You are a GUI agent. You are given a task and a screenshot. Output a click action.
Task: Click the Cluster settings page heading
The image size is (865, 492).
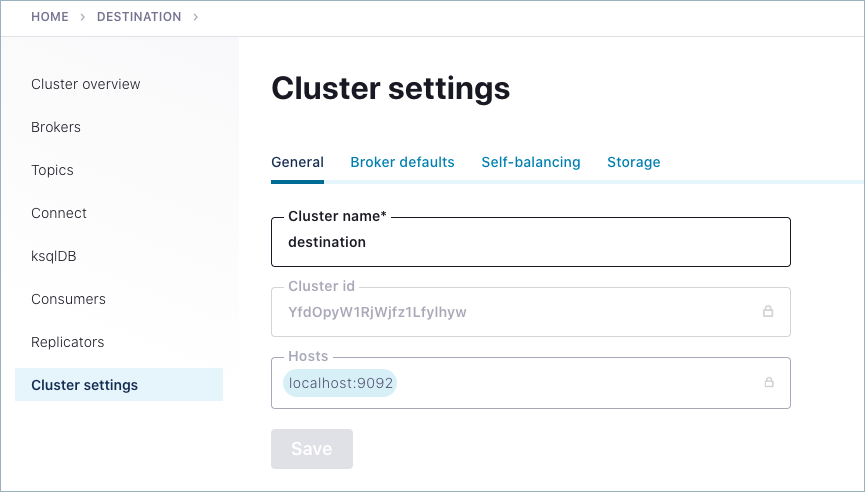(391, 88)
